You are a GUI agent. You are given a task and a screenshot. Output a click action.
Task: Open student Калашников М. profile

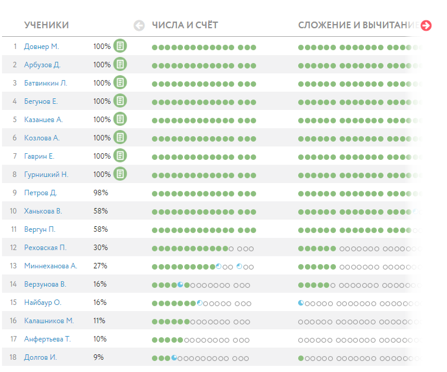coord(49,321)
